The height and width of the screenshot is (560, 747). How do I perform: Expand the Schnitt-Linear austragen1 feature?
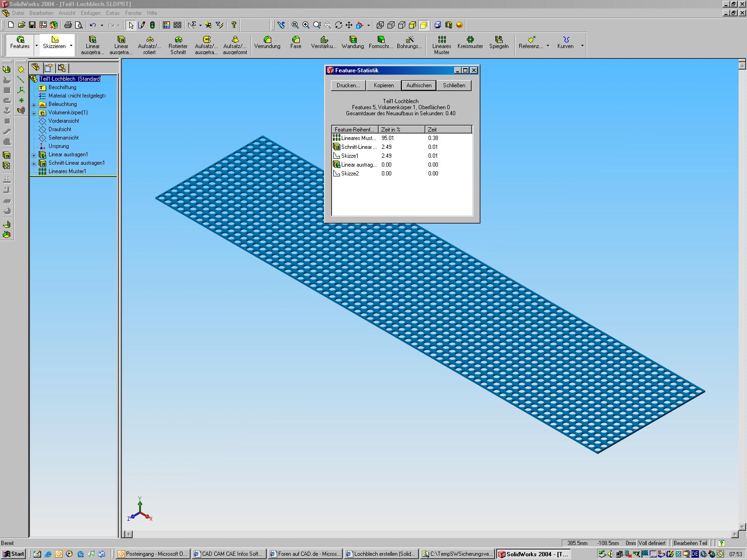[34, 163]
